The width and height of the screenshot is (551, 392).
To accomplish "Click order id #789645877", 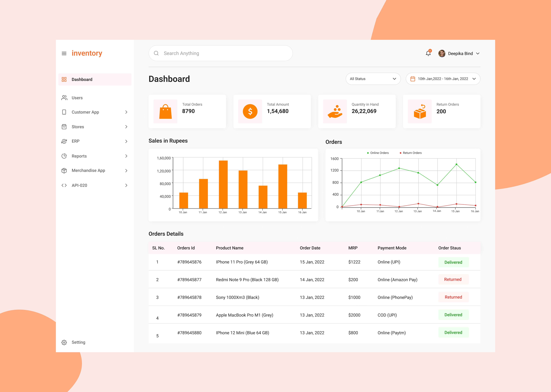I will click(x=189, y=280).
